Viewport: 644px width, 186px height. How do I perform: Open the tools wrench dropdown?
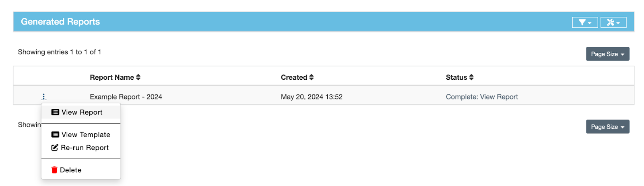[x=613, y=23]
